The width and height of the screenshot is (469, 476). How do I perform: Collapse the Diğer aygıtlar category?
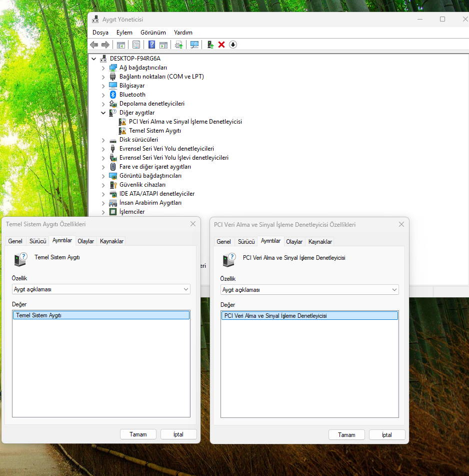pyautogui.click(x=103, y=113)
